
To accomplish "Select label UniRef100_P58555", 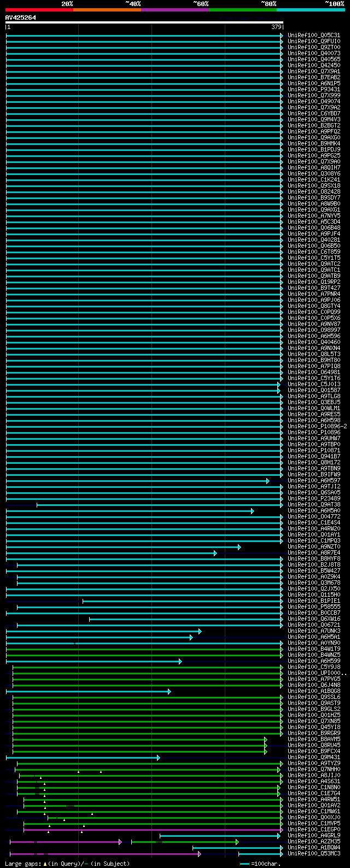I will 314,607.
